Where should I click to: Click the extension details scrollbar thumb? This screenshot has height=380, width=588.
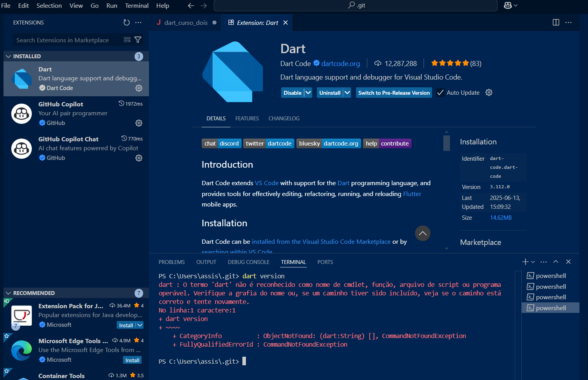coord(446,143)
